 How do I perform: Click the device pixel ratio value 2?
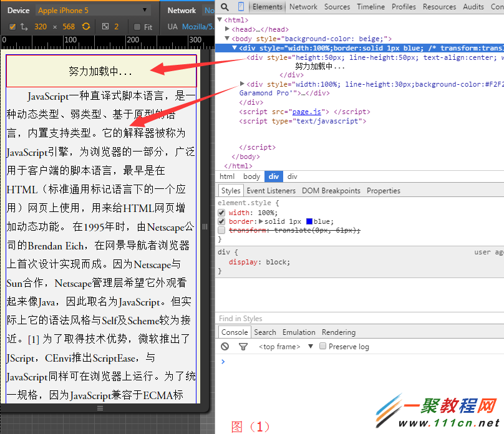click(117, 27)
